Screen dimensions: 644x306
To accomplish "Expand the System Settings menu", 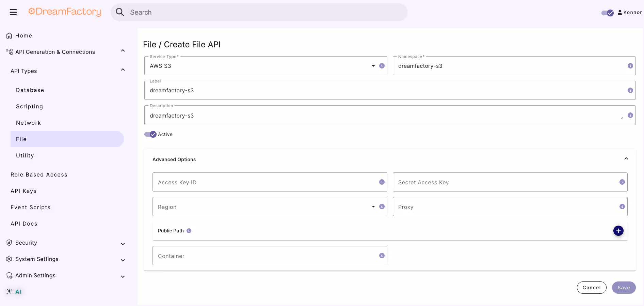I will (123, 260).
